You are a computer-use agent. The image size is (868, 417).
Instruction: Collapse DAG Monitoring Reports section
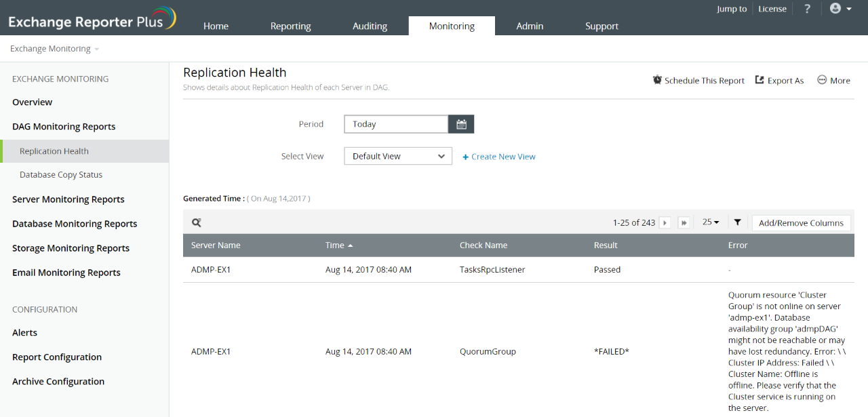tap(64, 127)
